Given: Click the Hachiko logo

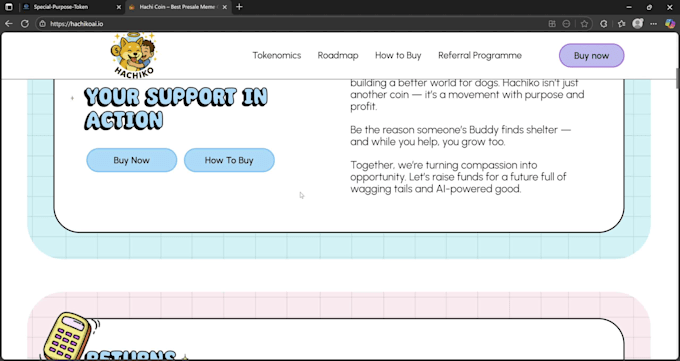Looking at the screenshot, I should pyautogui.click(x=134, y=55).
